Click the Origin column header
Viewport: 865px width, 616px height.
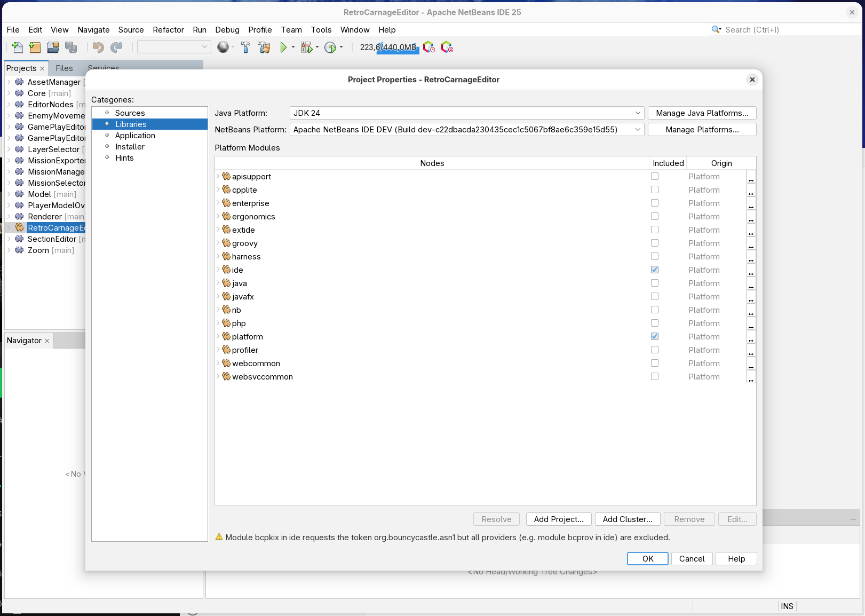[721, 163]
